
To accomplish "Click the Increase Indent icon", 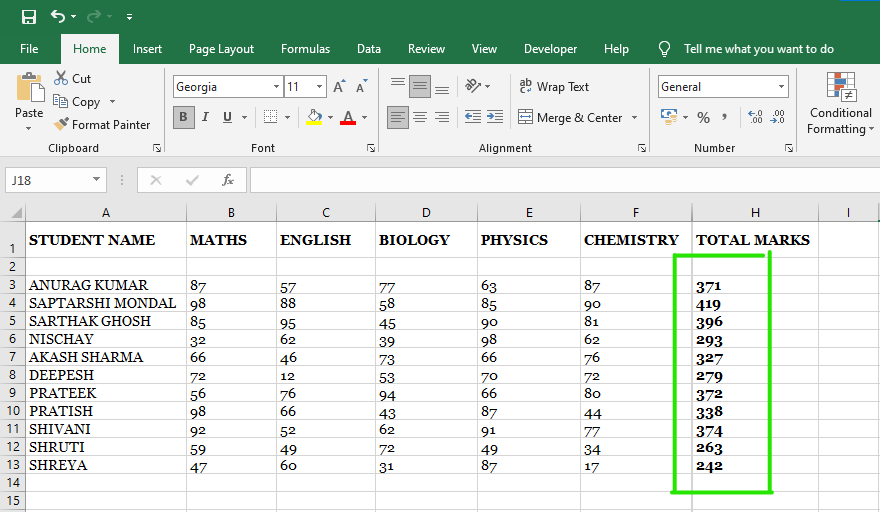I will [495, 117].
